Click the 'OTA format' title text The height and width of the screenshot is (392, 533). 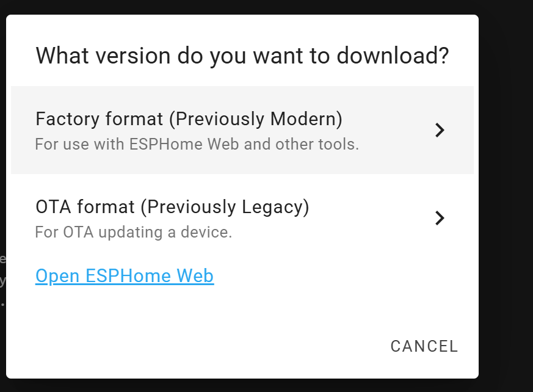(85, 207)
